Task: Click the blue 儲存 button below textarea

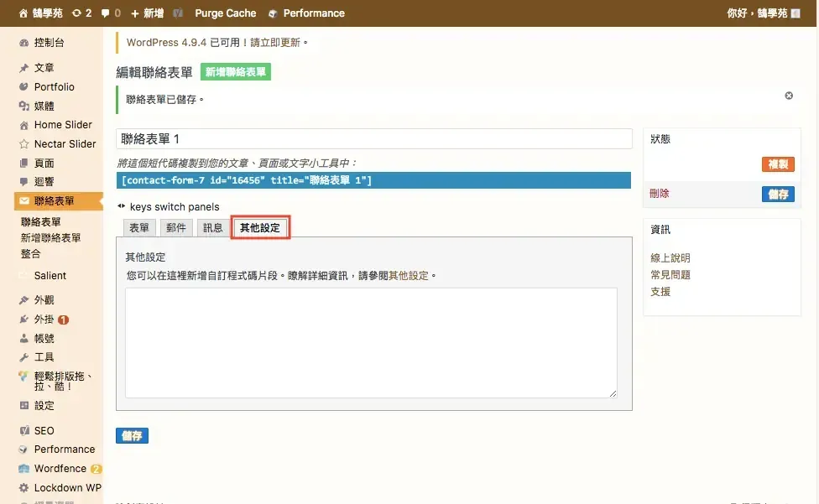Action: pos(132,435)
